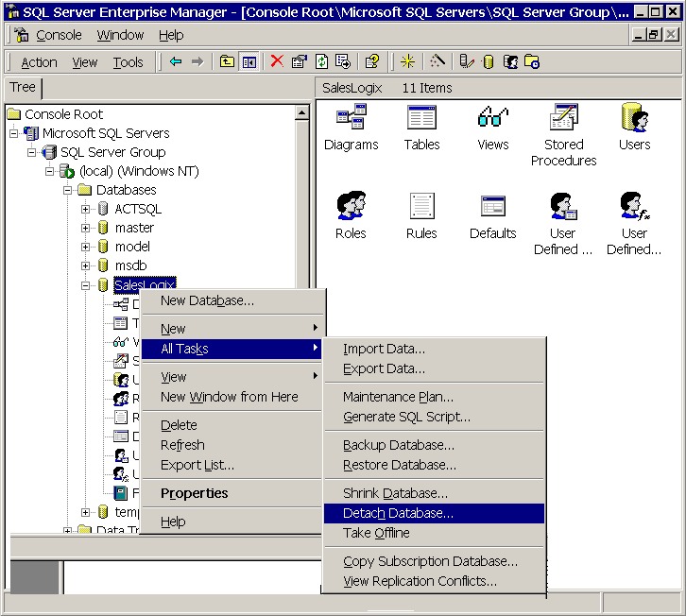Collapse the Databases folder node
Image resolution: width=686 pixels, height=616 pixels.
[67, 190]
